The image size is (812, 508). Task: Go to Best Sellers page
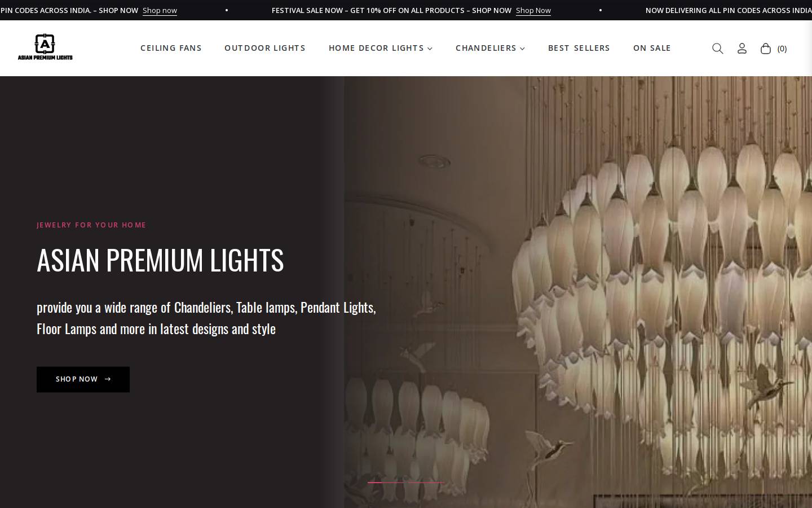click(579, 48)
